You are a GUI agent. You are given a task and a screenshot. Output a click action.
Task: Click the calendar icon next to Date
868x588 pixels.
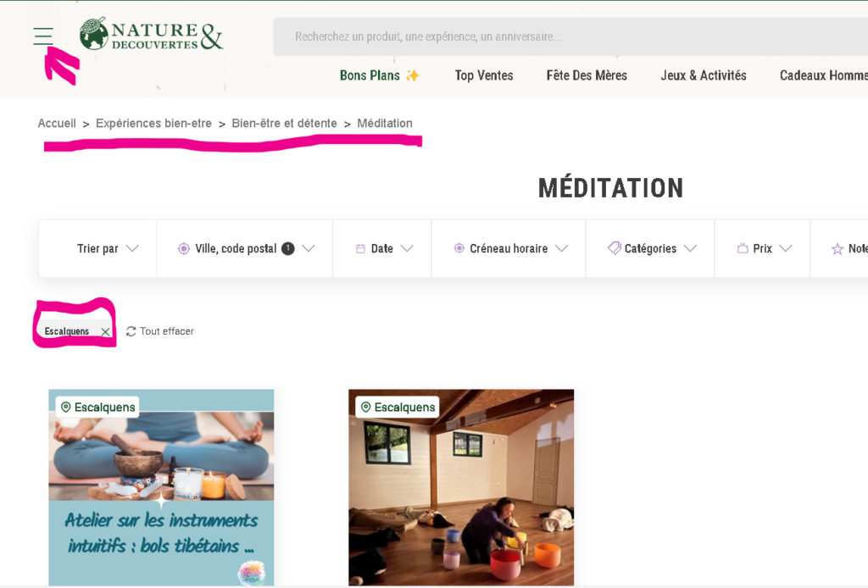(x=360, y=249)
